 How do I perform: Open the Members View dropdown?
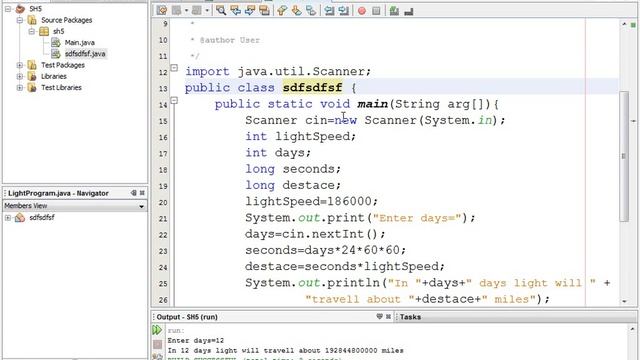tap(141, 206)
